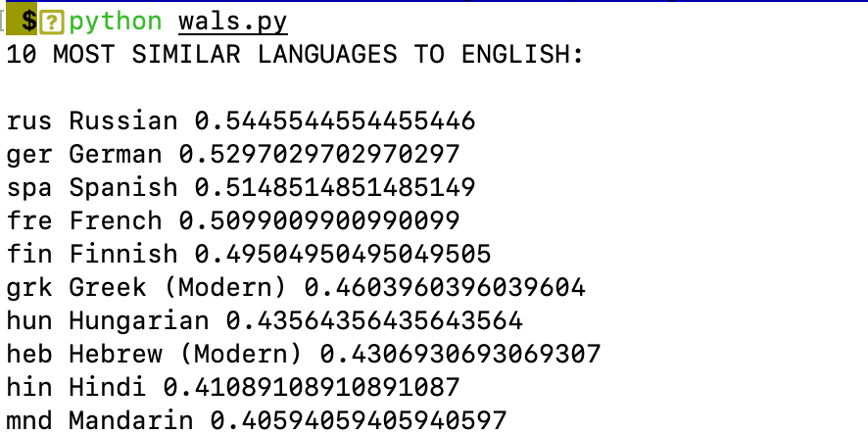
Task: Click the word "Finnish" in the list
Action: coord(123,254)
